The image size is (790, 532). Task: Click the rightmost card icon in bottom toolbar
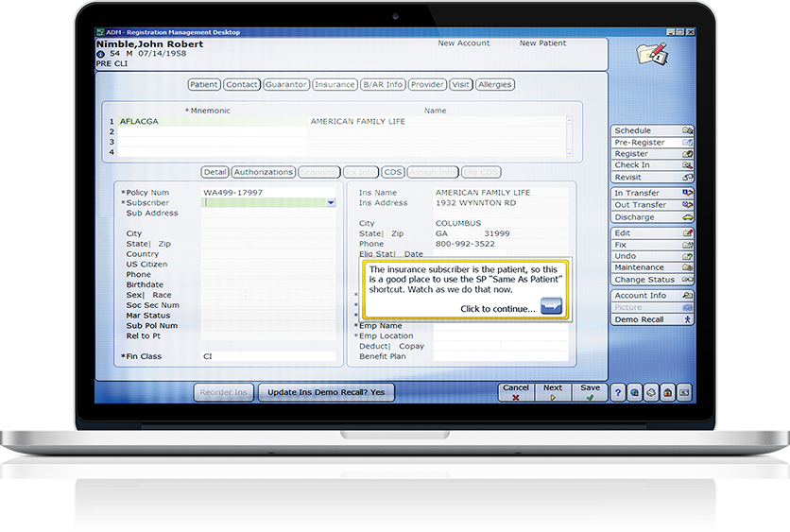pyautogui.click(x=684, y=392)
